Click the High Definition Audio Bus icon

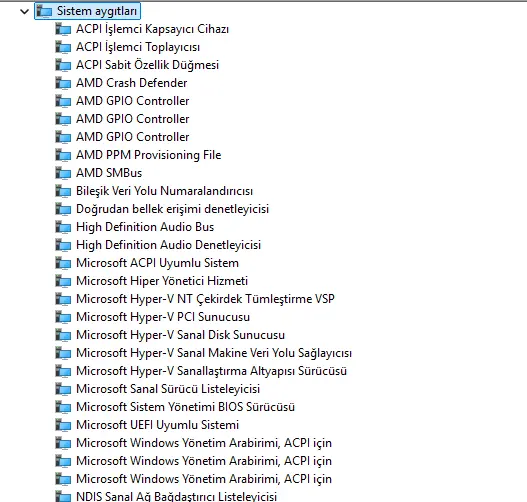[x=63, y=227]
